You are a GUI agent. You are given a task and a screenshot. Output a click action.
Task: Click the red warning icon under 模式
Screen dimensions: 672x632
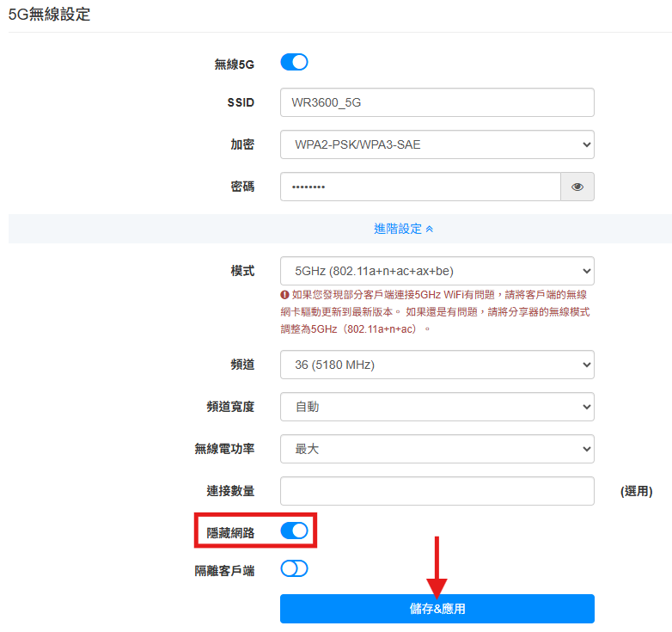pos(285,295)
